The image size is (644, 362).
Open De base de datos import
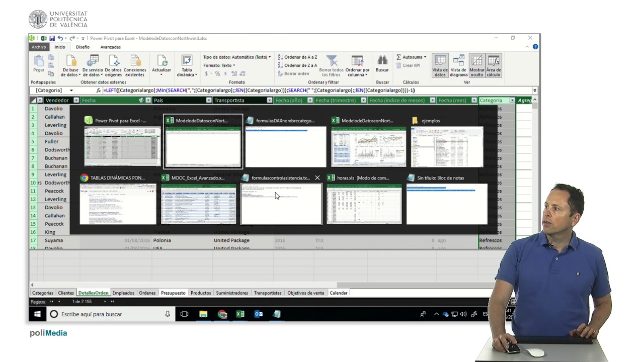tap(71, 66)
